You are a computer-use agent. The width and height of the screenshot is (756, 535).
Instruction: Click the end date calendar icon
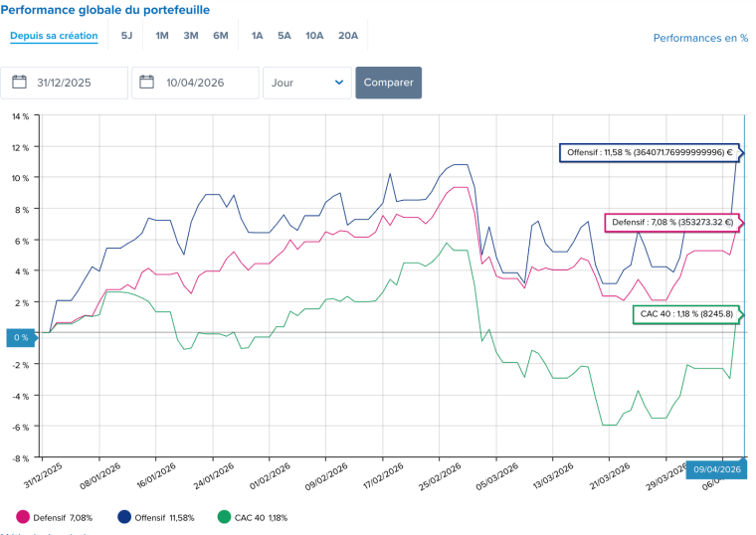(148, 83)
